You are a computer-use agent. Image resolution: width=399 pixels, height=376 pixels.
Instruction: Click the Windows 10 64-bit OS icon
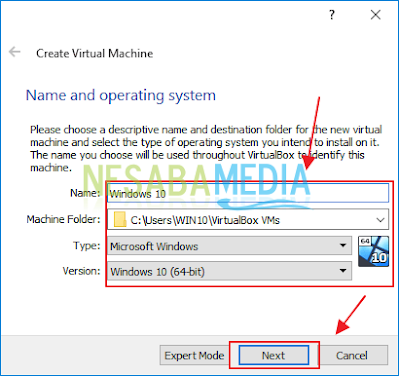(x=373, y=251)
